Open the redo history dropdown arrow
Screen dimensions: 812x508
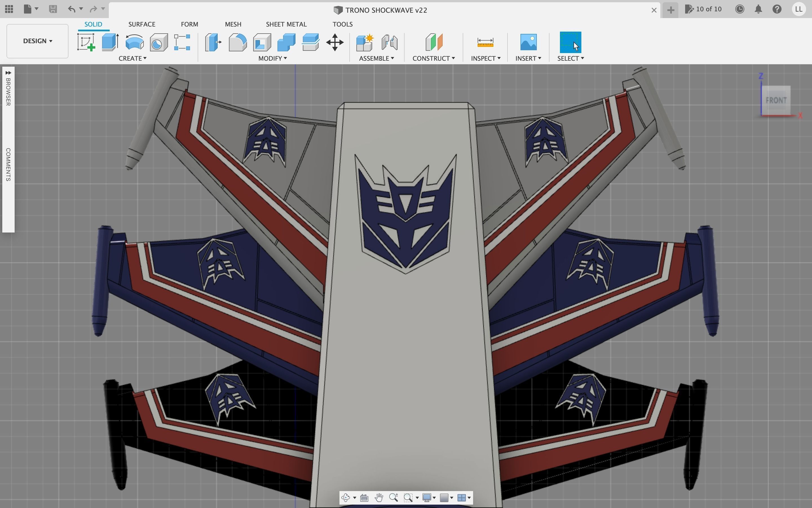pos(103,9)
